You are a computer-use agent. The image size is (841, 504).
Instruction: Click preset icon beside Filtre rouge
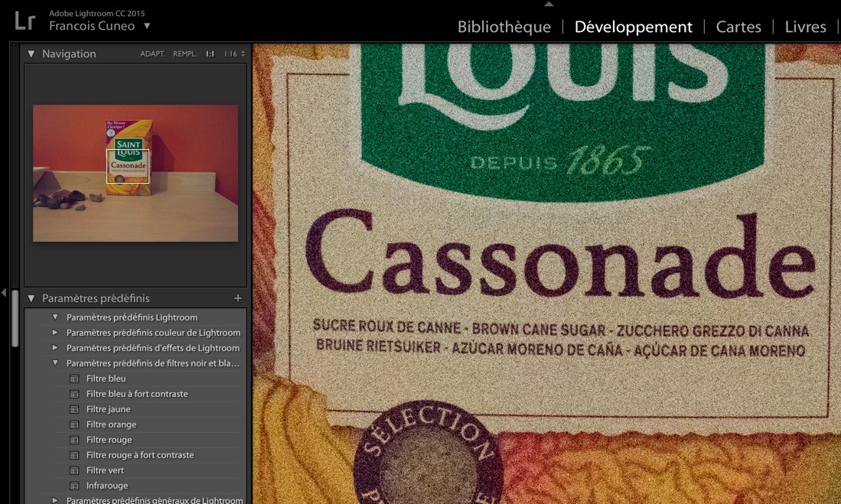point(74,440)
